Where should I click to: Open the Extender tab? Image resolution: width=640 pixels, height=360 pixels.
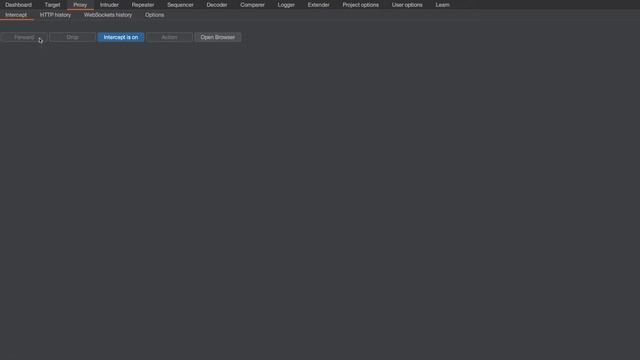318,5
